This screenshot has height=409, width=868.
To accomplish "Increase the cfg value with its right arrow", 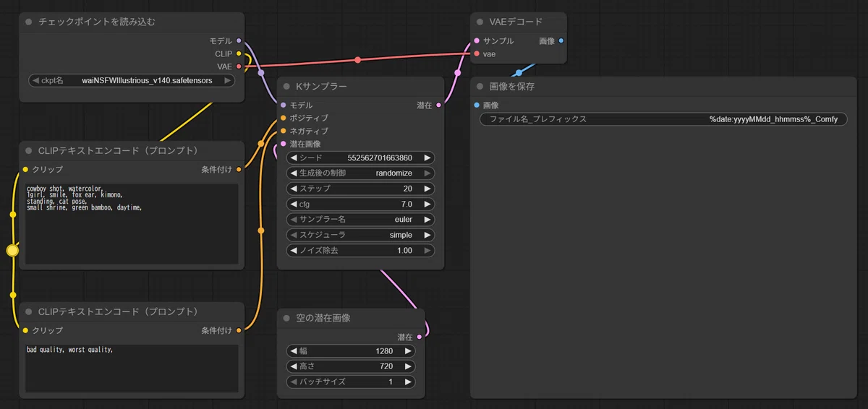I will [427, 204].
